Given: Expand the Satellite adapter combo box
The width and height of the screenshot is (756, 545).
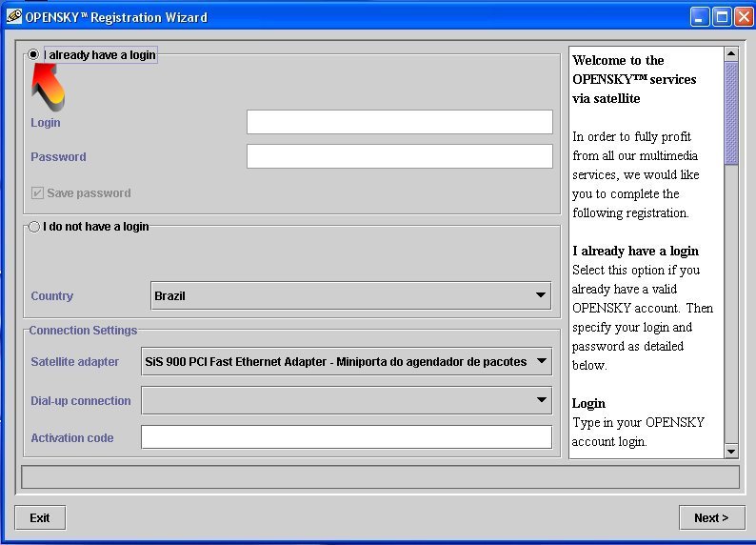Looking at the screenshot, I should [347, 361].
